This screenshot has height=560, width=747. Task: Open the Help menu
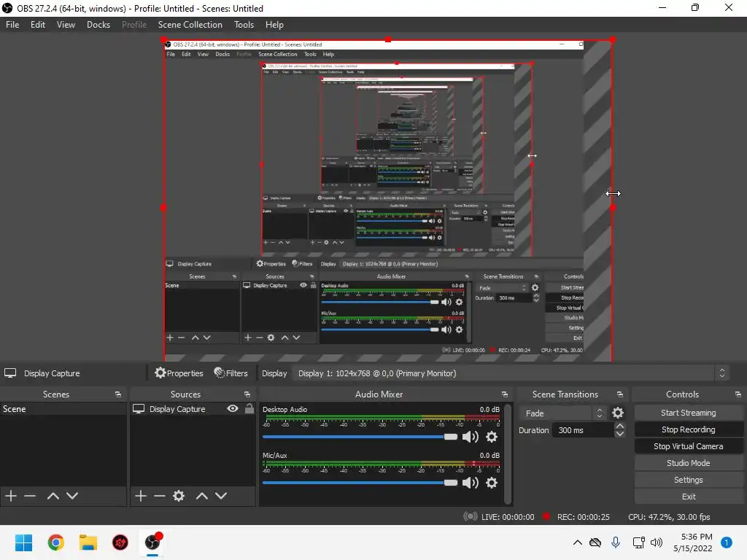coord(274,25)
